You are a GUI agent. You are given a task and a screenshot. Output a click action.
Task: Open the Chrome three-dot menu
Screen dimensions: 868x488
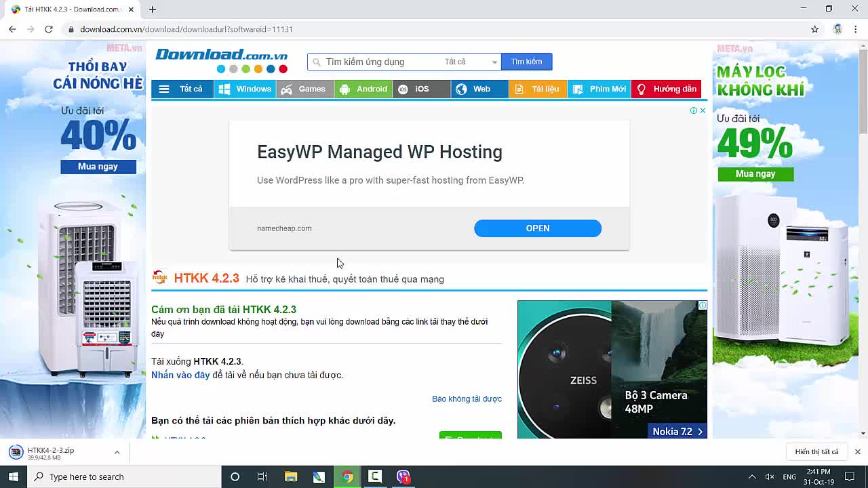click(x=856, y=29)
